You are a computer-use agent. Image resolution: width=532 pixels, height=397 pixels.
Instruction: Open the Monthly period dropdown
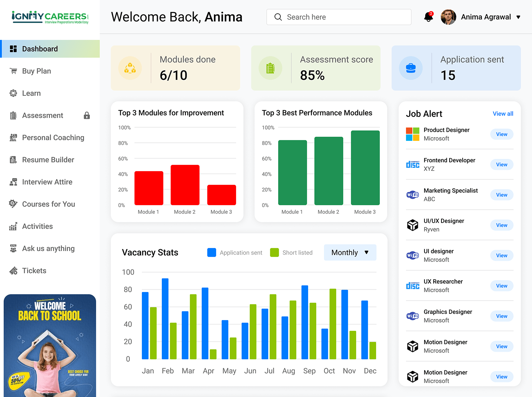pyautogui.click(x=350, y=252)
